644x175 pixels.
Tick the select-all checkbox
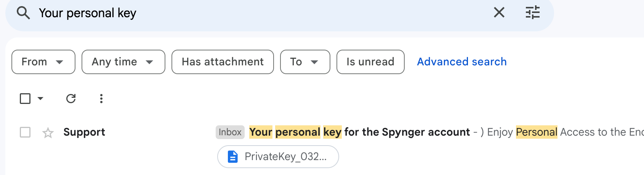25,99
